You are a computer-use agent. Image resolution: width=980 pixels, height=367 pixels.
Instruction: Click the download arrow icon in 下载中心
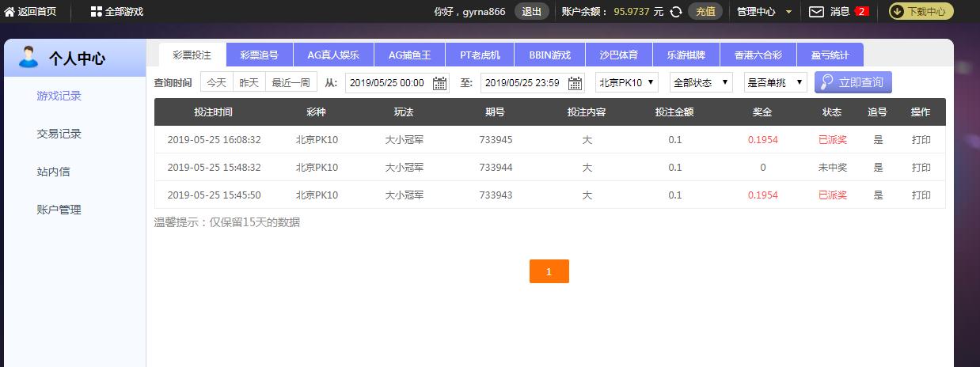[898, 12]
